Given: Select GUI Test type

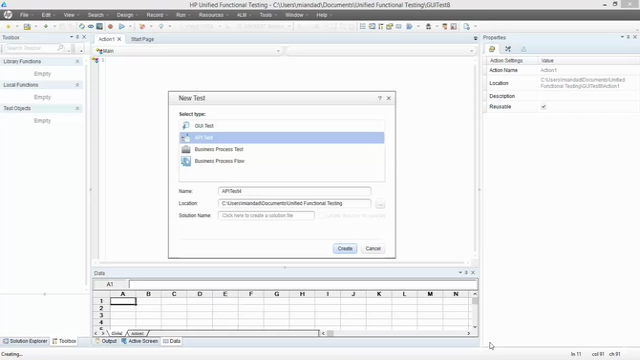Looking at the screenshot, I should point(282,126).
